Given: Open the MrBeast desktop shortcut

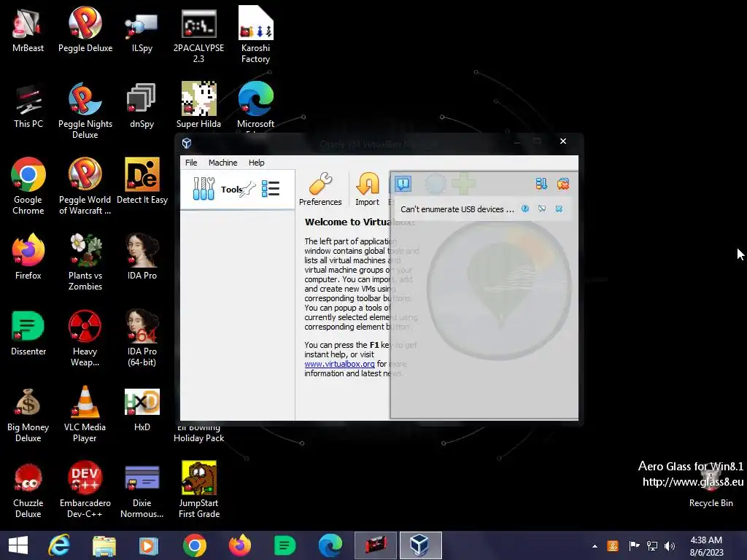Looking at the screenshot, I should click(x=28, y=30).
